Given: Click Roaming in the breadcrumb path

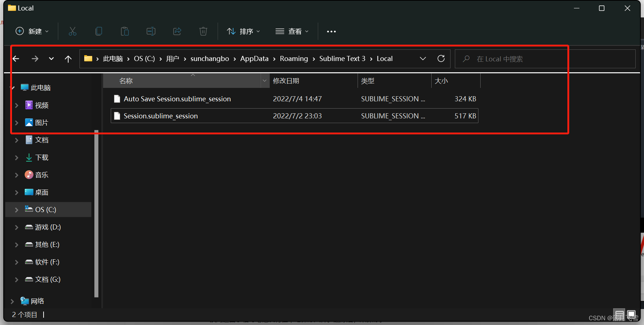Looking at the screenshot, I should [x=294, y=58].
